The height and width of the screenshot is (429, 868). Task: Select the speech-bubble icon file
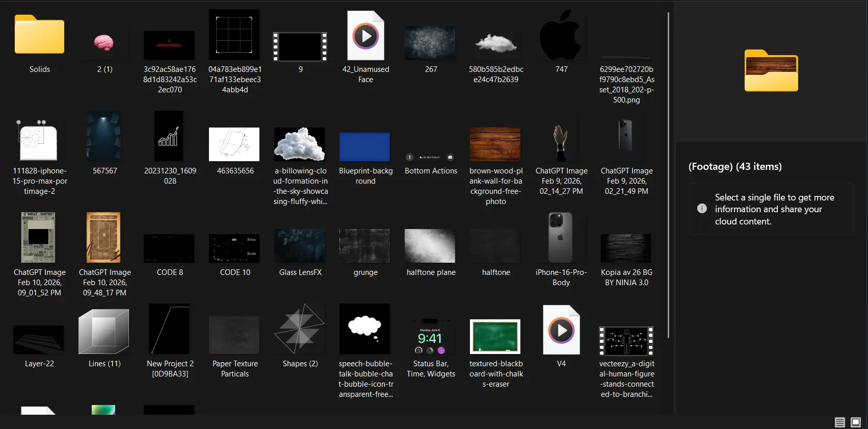click(x=365, y=329)
